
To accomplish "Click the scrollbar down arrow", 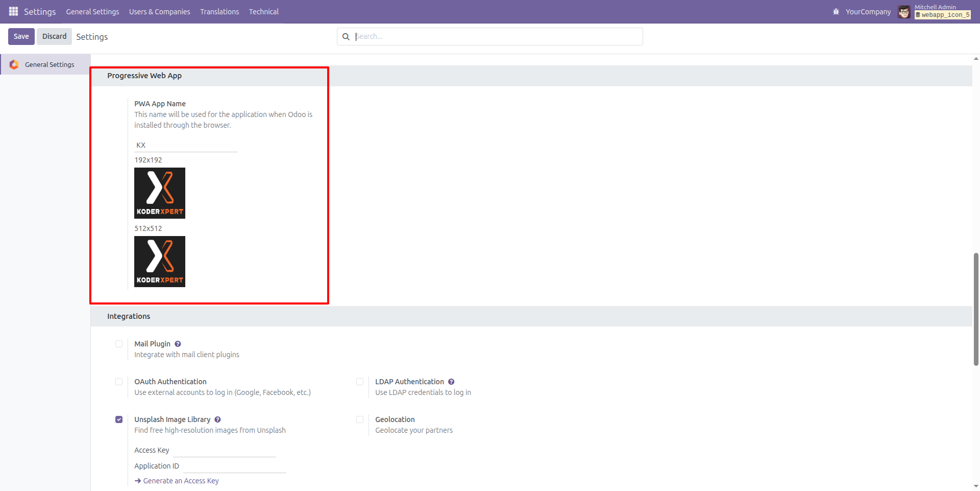I will coord(976,486).
